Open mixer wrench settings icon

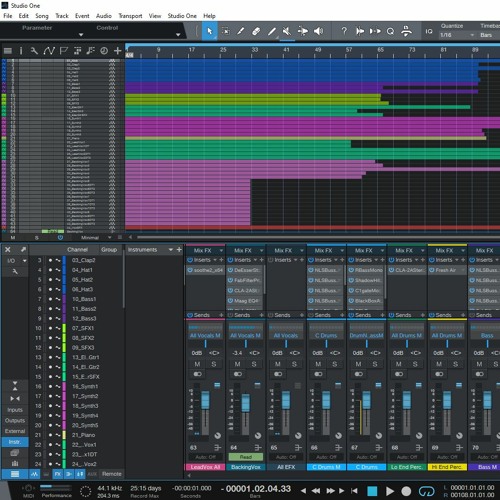tap(15, 272)
